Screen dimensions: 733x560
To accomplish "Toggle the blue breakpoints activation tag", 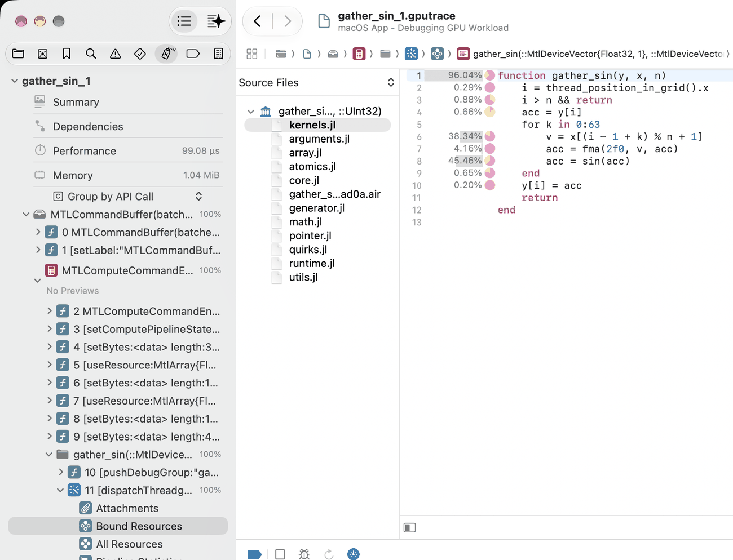I will click(254, 554).
